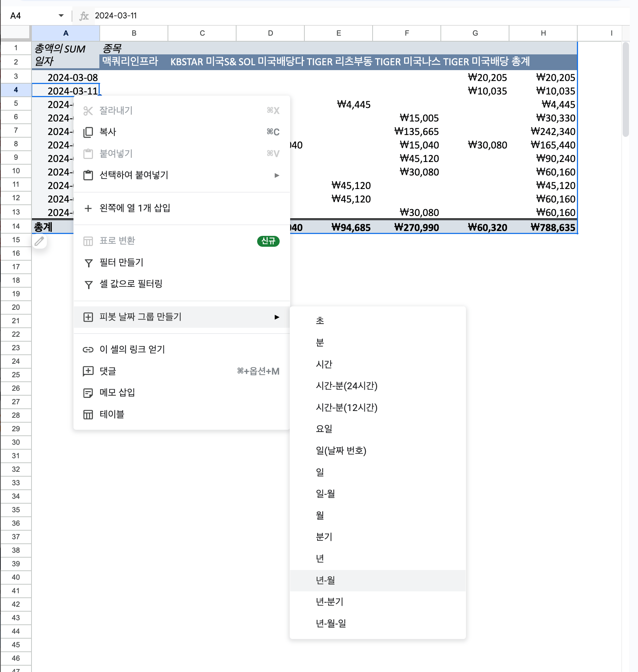Image resolution: width=638 pixels, height=672 pixels.
Task: Group dates by 시간
Action: click(x=378, y=364)
